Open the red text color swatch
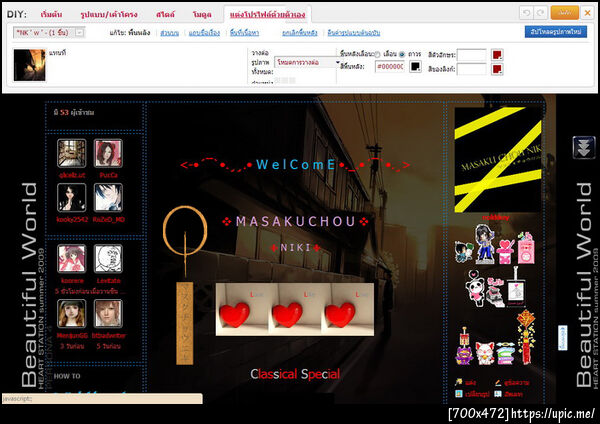The height and width of the screenshot is (424, 600). pyautogui.click(x=497, y=55)
